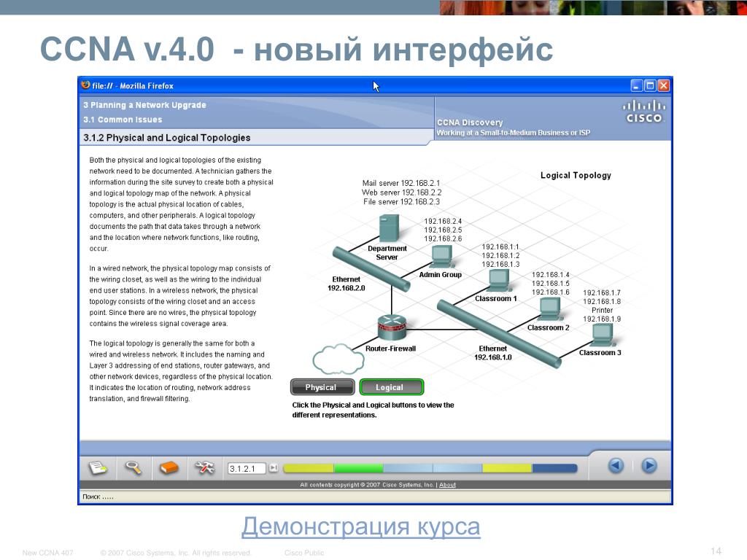Click Mail server 192.168.2.1 text
Viewport: 747px width, 560px height.
(x=401, y=183)
